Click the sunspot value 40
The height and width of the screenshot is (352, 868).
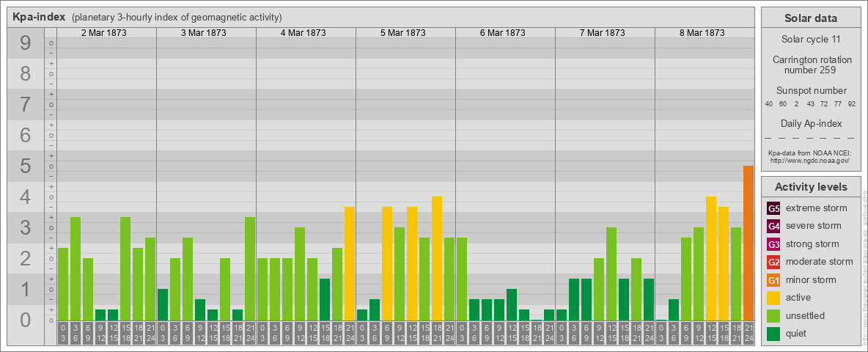pos(769,104)
